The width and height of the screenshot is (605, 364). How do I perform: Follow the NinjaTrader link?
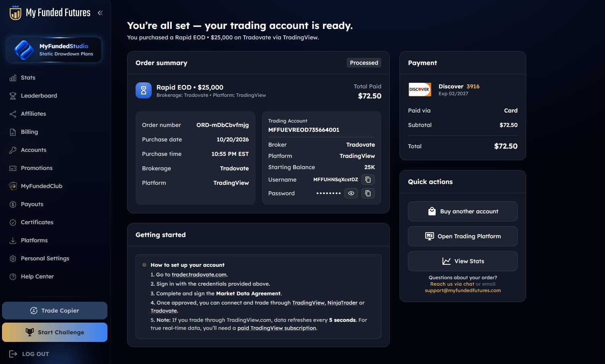click(x=342, y=303)
